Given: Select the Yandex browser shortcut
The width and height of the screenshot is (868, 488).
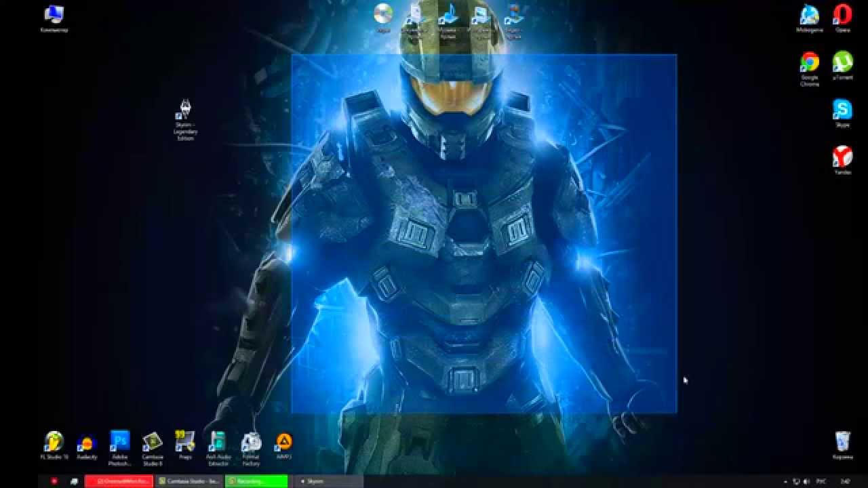Looking at the screenshot, I should 842,161.
